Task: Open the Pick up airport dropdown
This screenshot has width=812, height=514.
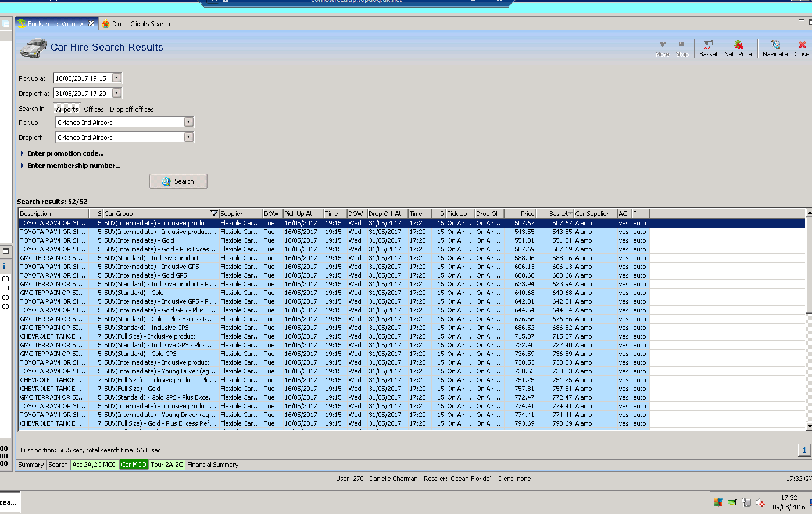Action: pos(188,122)
